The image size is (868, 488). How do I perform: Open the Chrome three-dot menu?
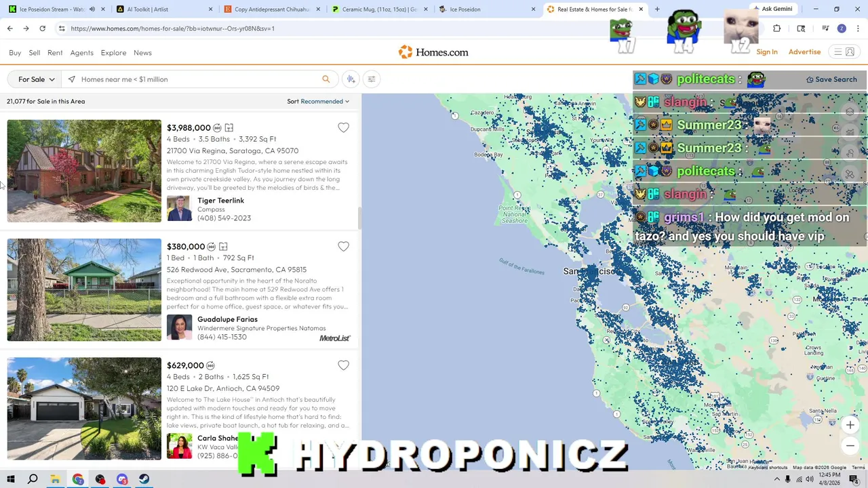click(x=858, y=28)
